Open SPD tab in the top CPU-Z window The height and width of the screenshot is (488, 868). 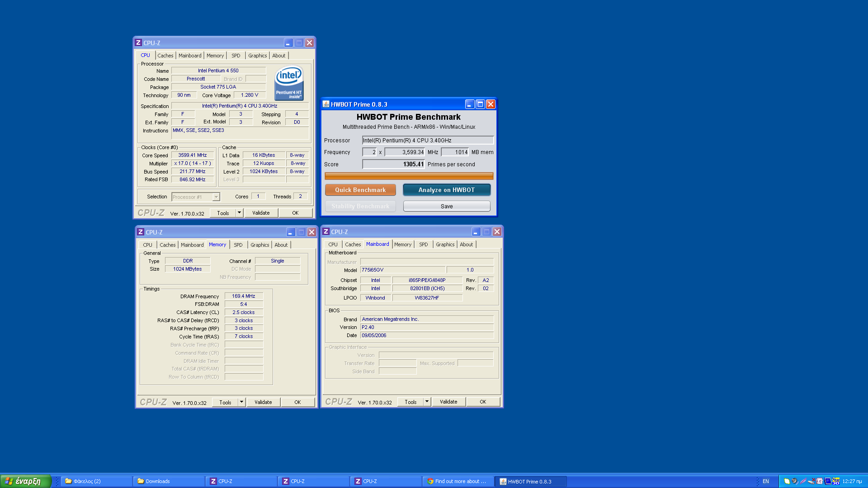[x=236, y=56]
